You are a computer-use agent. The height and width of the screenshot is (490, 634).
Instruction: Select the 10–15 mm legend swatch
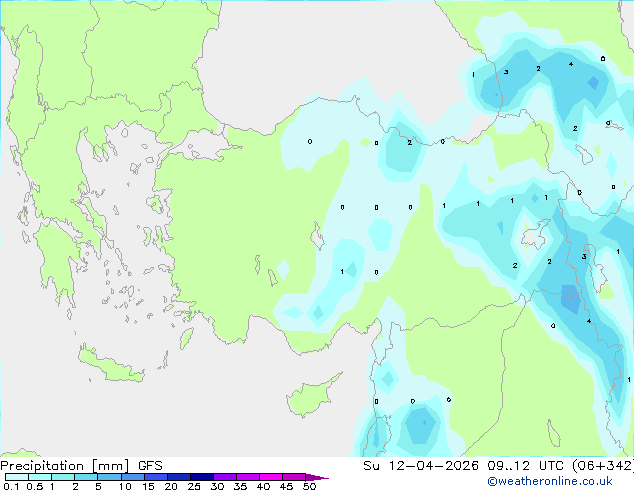click(132, 477)
